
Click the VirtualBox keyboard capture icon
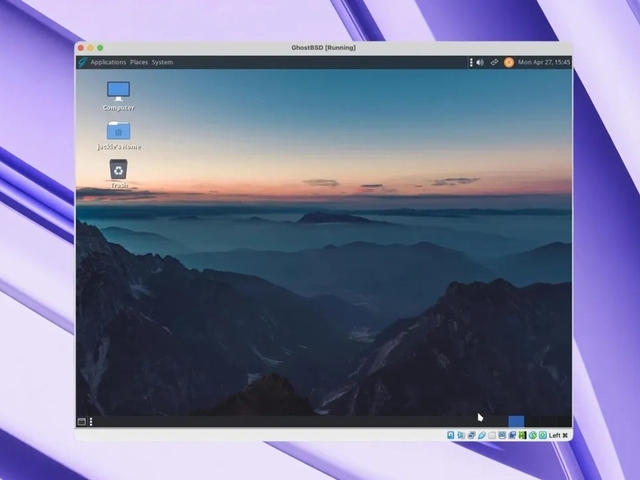click(x=543, y=435)
